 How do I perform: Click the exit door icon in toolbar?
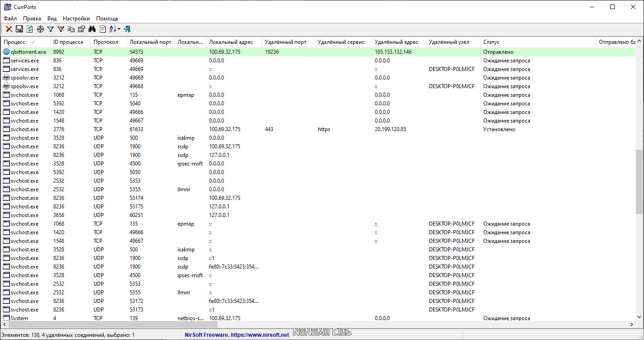coord(127,29)
